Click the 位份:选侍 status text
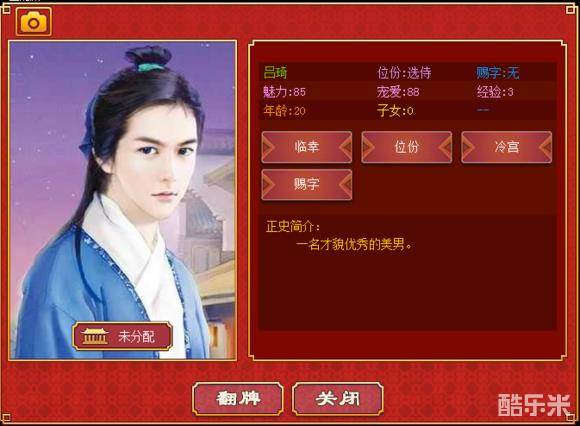This screenshot has height=426, width=580. [x=404, y=72]
